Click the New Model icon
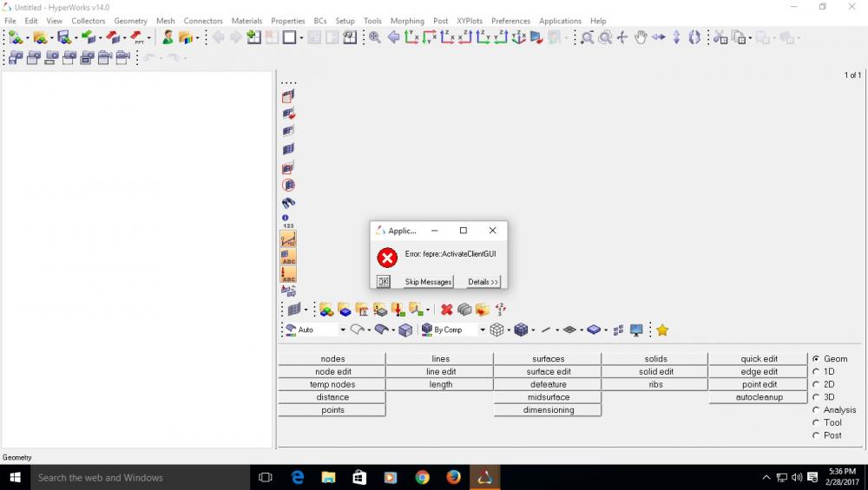 pyautogui.click(x=15, y=37)
